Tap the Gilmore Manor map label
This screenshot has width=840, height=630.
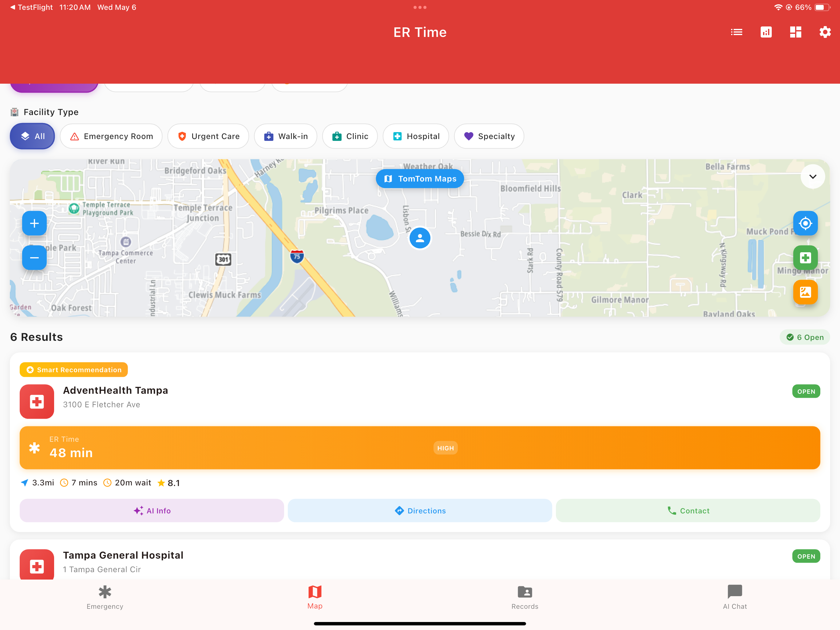pos(620,300)
